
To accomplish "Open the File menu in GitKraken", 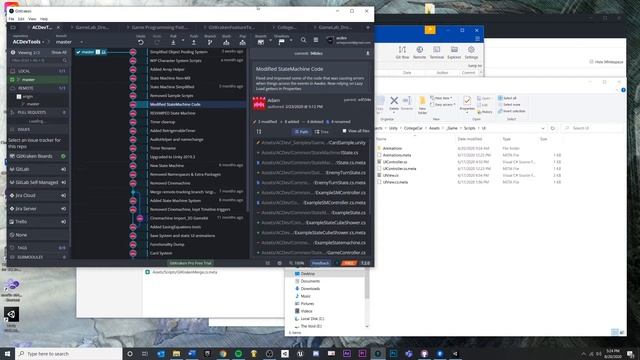I will (x=11, y=19).
